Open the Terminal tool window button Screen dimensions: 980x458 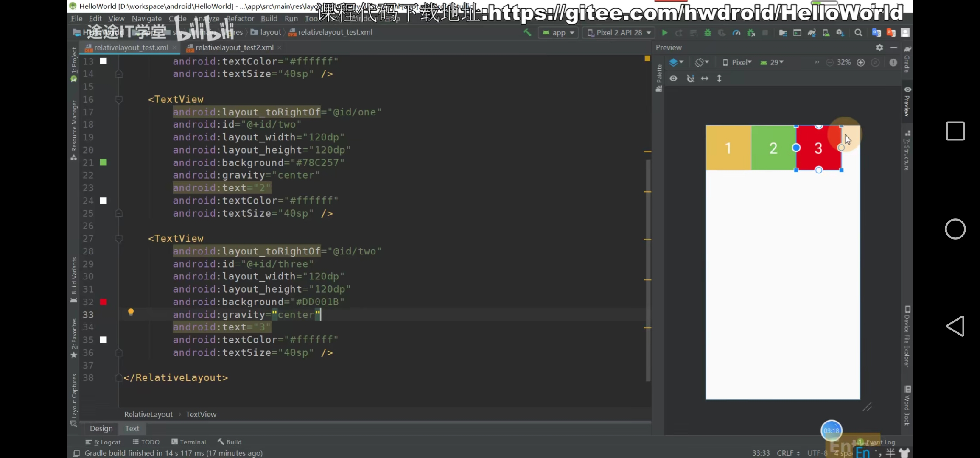click(x=189, y=442)
